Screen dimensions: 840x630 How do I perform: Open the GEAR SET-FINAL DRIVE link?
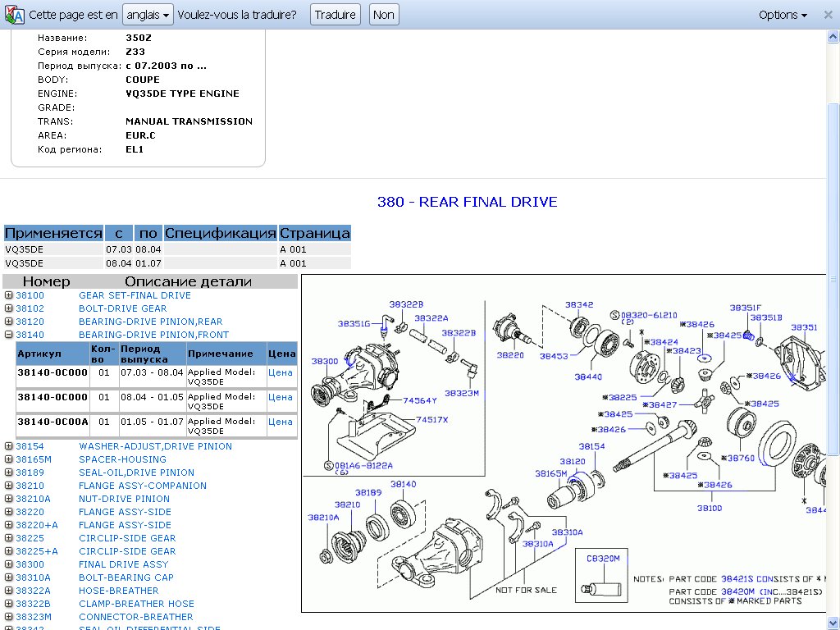[x=135, y=295]
